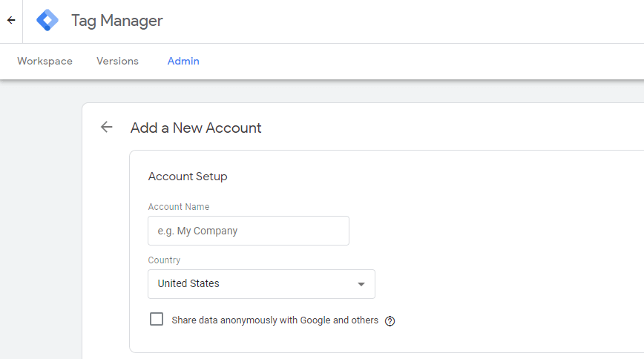
Task: Click the Country dropdown caret arrow
Action: coord(361,284)
